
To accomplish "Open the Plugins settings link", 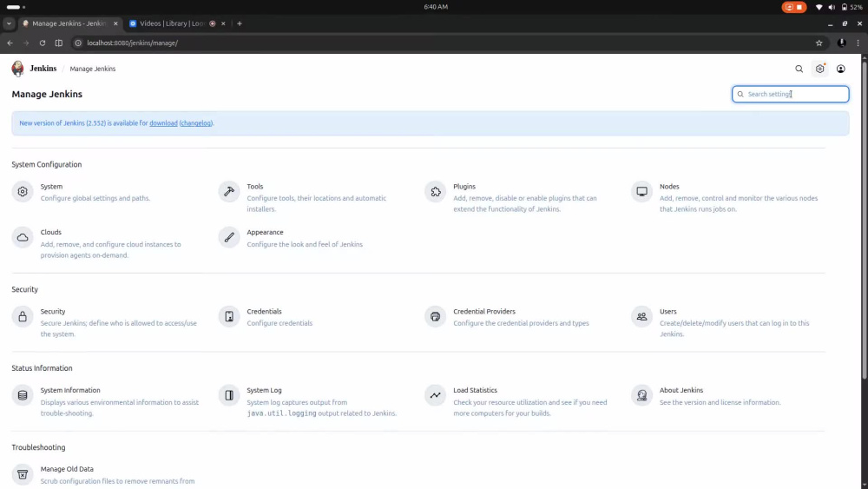I will pos(464,187).
